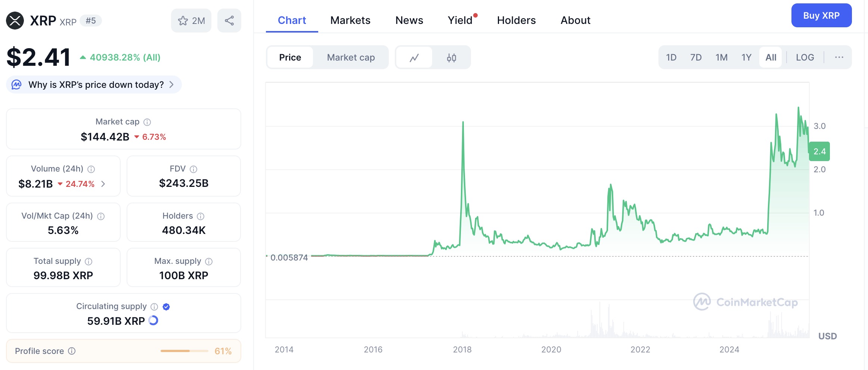Click Profile score info icon
868x370 pixels.
72,351
